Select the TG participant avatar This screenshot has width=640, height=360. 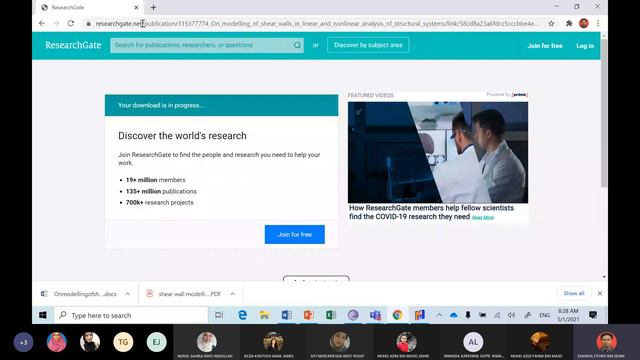click(123, 342)
